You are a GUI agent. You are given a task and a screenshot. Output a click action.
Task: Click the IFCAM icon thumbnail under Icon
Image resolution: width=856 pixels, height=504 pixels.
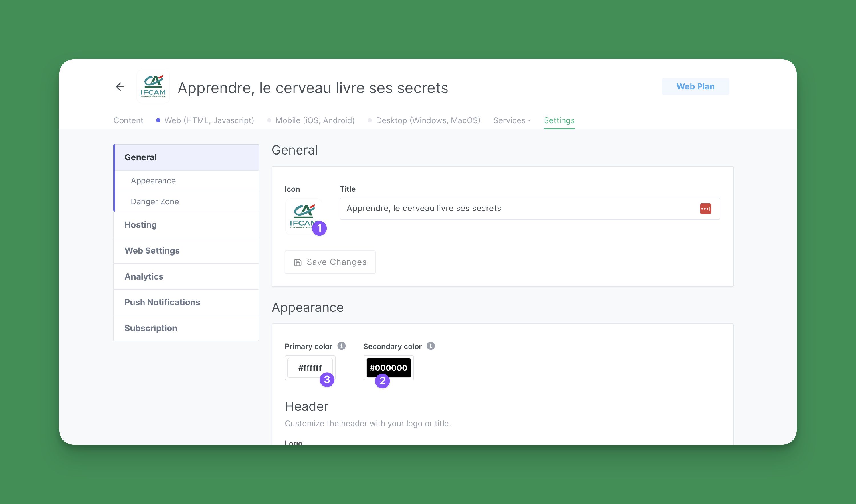[303, 216]
